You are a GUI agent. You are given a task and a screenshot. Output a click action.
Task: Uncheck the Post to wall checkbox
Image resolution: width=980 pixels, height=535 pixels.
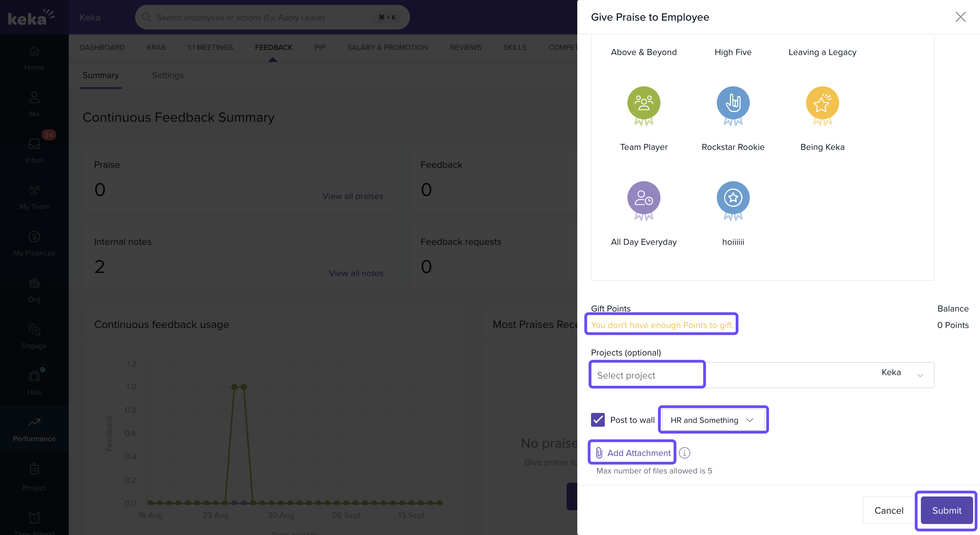pyautogui.click(x=598, y=419)
